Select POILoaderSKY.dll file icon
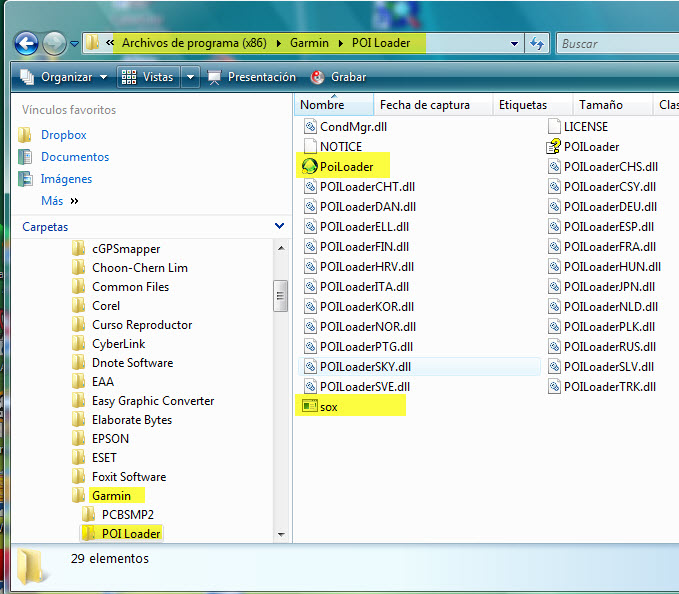The image size is (679, 594). pos(310,367)
